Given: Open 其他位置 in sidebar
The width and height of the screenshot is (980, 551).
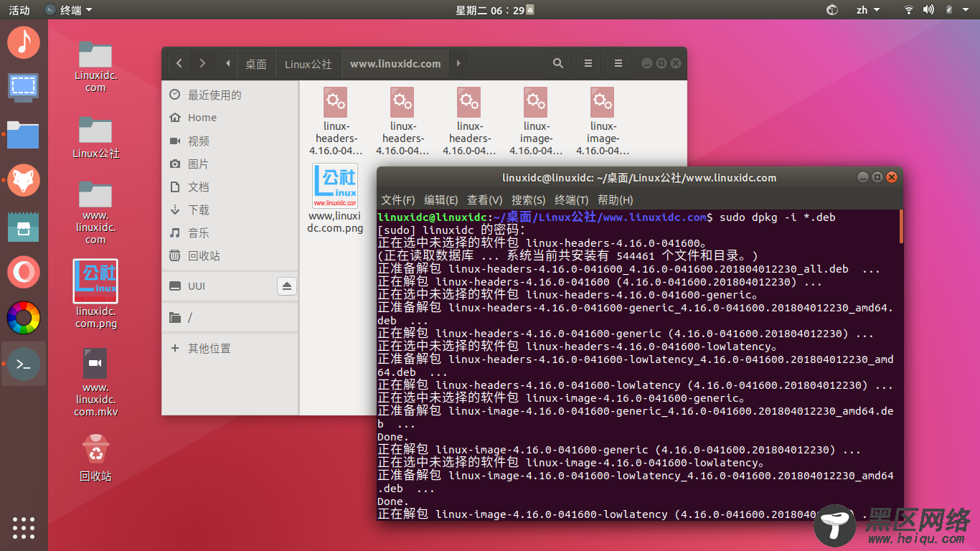Looking at the screenshot, I should [230, 348].
